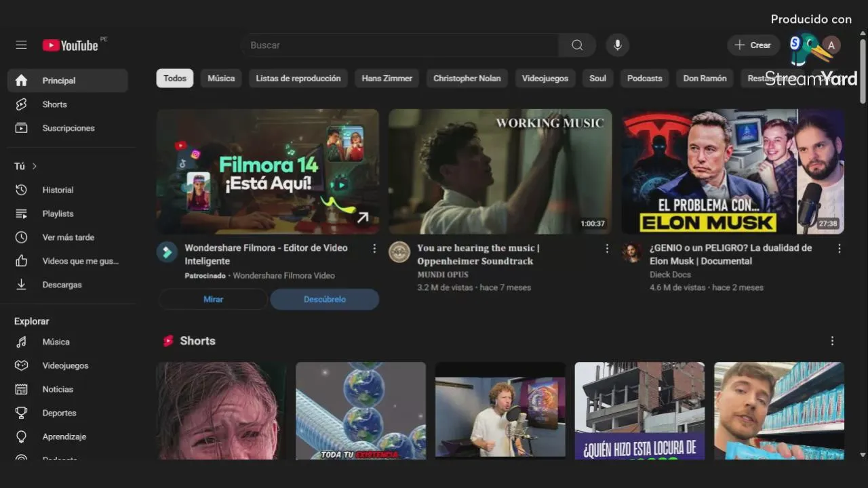
Task: Click the YouTube logo
Action: (71, 45)
